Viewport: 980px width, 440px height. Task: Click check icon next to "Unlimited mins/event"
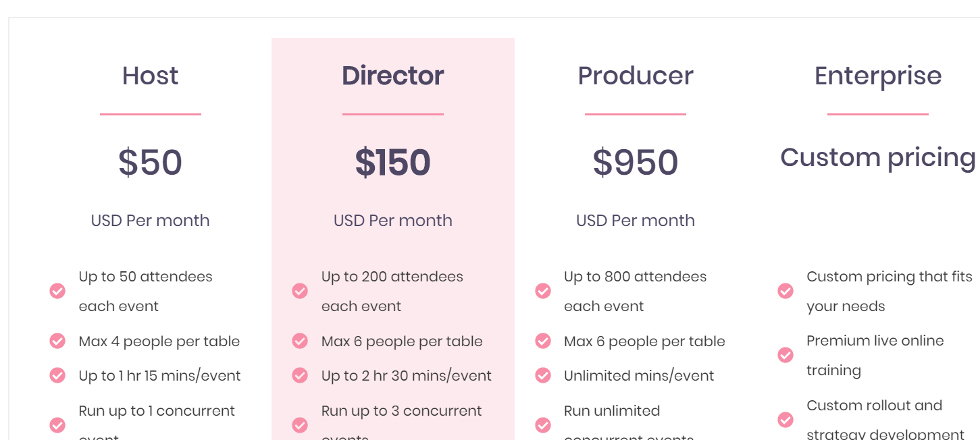point(543,375)
